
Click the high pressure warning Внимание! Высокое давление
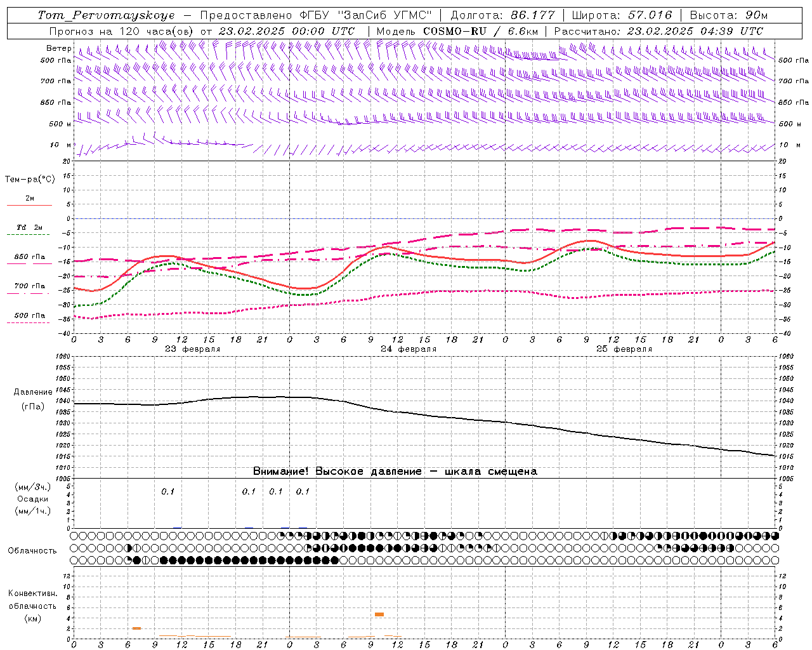[x=337, y=471]
